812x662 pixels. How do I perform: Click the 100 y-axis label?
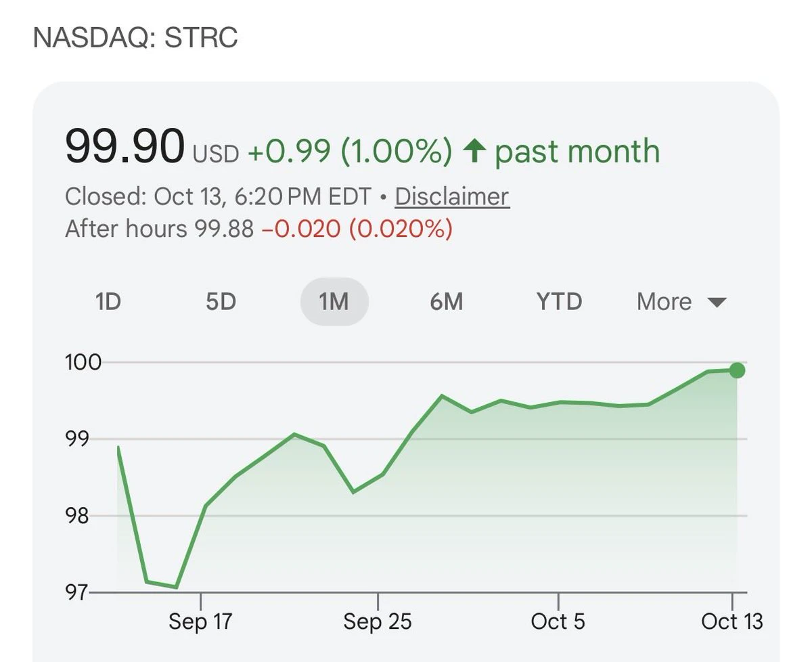click(x=83, y=362)
